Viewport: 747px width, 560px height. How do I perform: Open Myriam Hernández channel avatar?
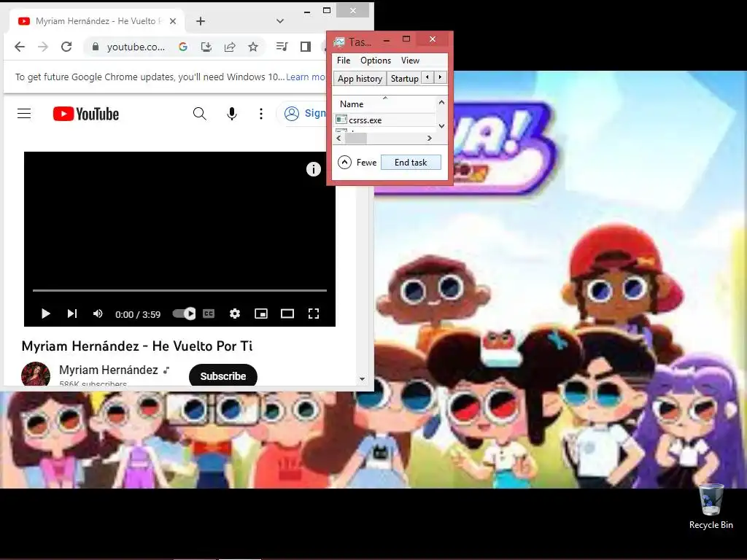point(36,374)
